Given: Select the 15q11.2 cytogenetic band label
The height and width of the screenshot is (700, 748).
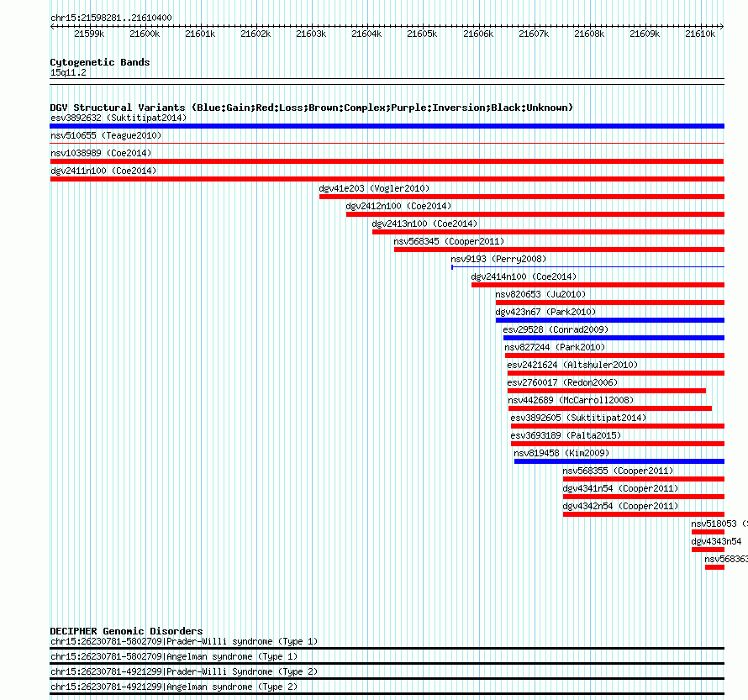Looking at the screenshot, I should [68, 72].
